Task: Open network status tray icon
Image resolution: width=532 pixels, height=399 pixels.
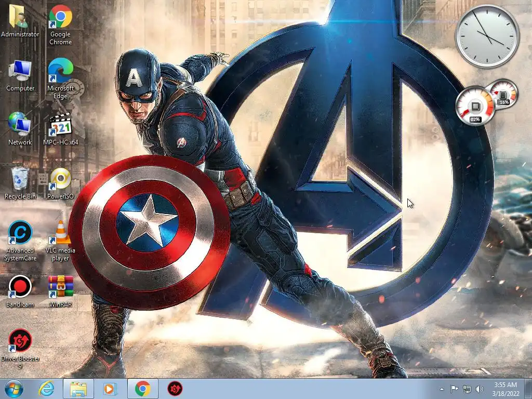Action: click(x=467, y=389)
